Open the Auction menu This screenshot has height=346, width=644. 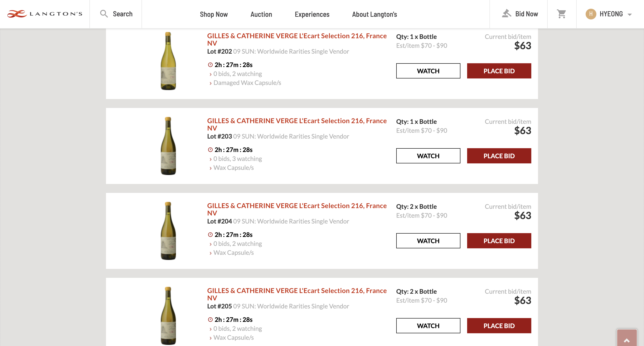261,14
